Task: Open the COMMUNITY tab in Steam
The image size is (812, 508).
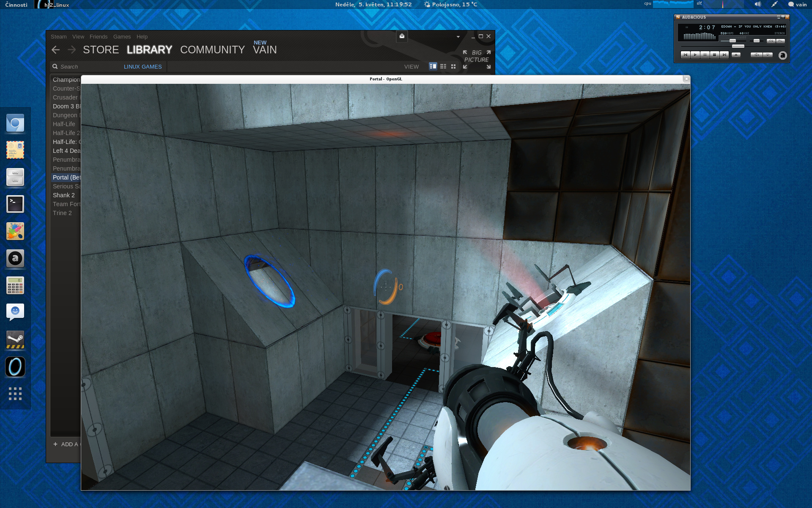Action: pyautogui.click(x=212, y=50)
